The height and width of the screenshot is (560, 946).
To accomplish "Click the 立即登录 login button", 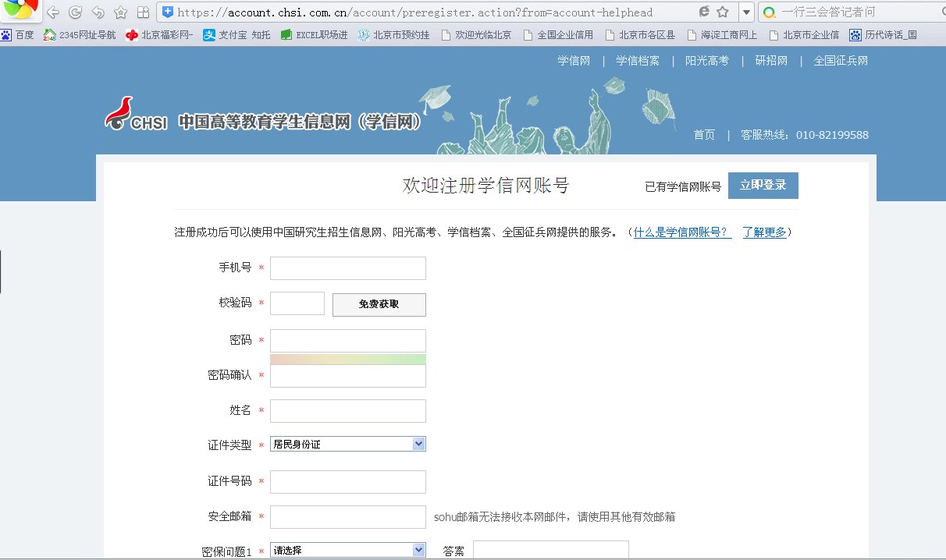I will pos(763,185).
